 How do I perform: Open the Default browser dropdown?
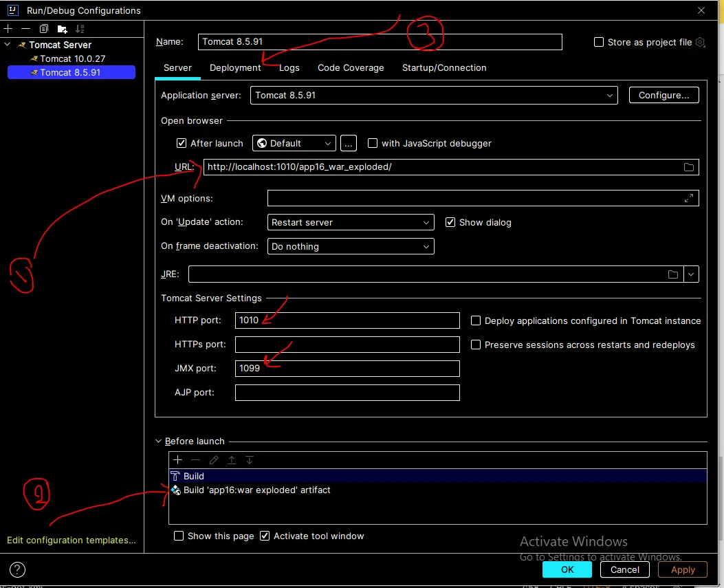(x=294, y=143)
